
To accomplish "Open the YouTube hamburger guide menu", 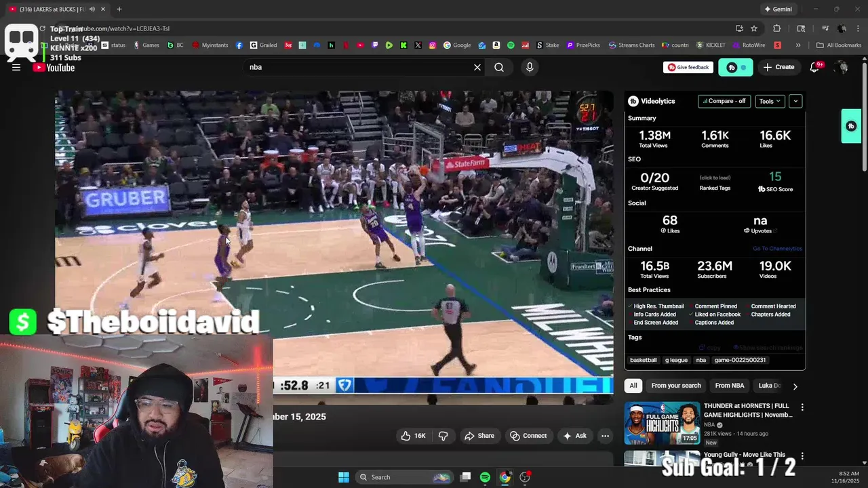I will pyautogui.click(x=16, y=67).
